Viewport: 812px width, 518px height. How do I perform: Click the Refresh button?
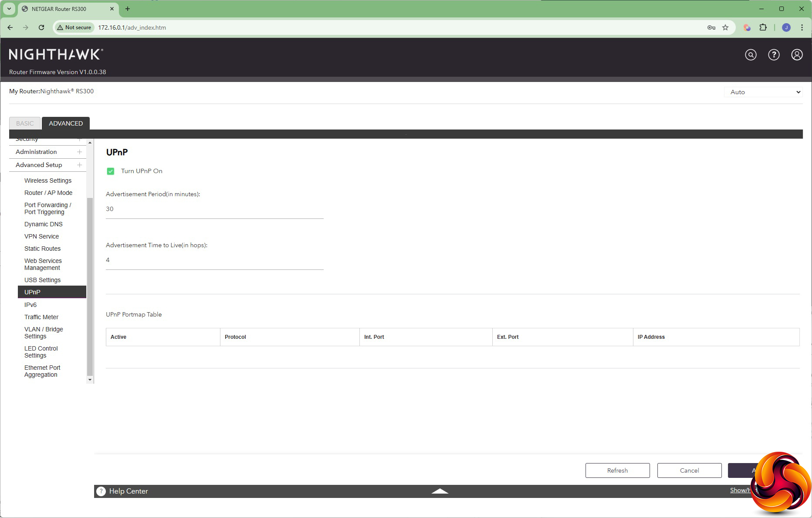618,470
